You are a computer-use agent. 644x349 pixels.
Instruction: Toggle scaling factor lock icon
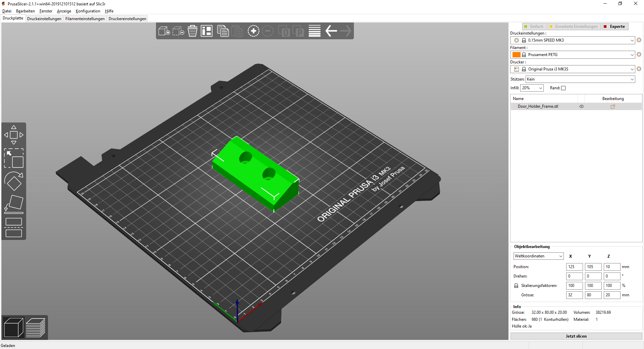coord(516,286)
